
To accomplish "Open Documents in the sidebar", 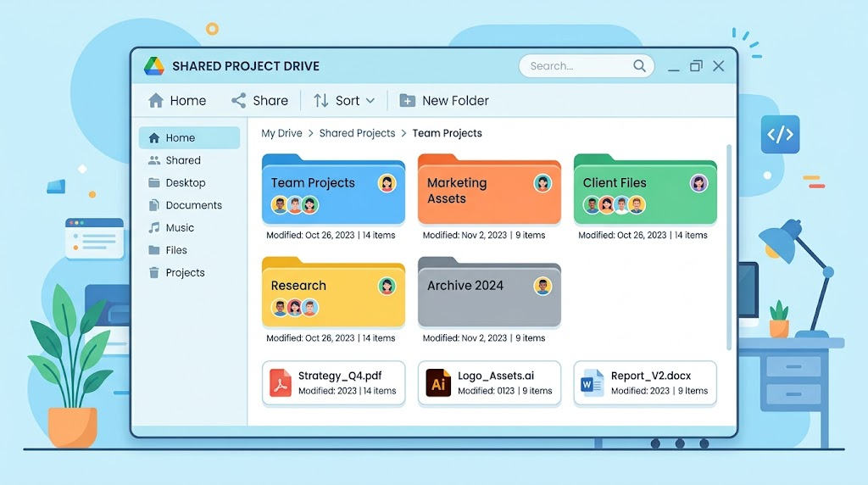I will [x=189, y=205].
